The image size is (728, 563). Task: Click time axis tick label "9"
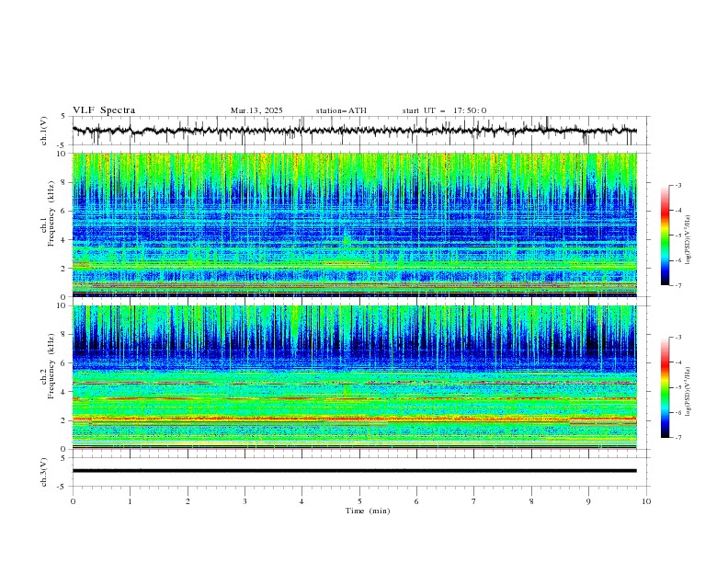pos(588,501)
